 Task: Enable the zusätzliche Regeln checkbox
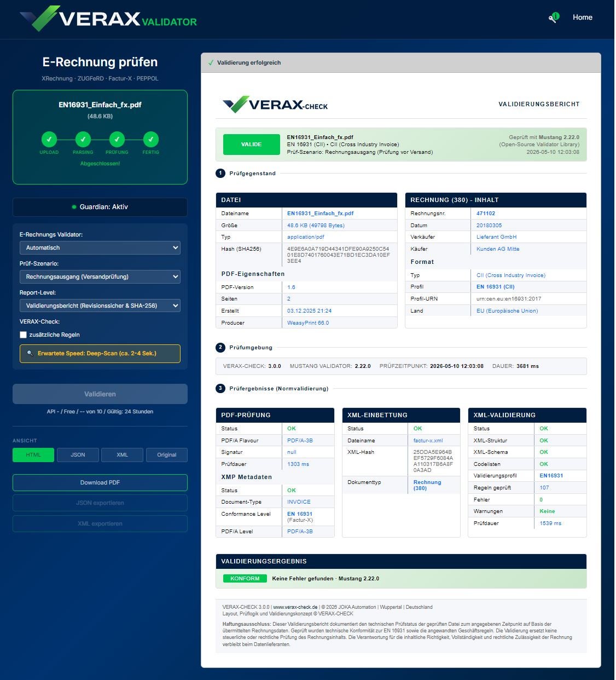[23, 335]
